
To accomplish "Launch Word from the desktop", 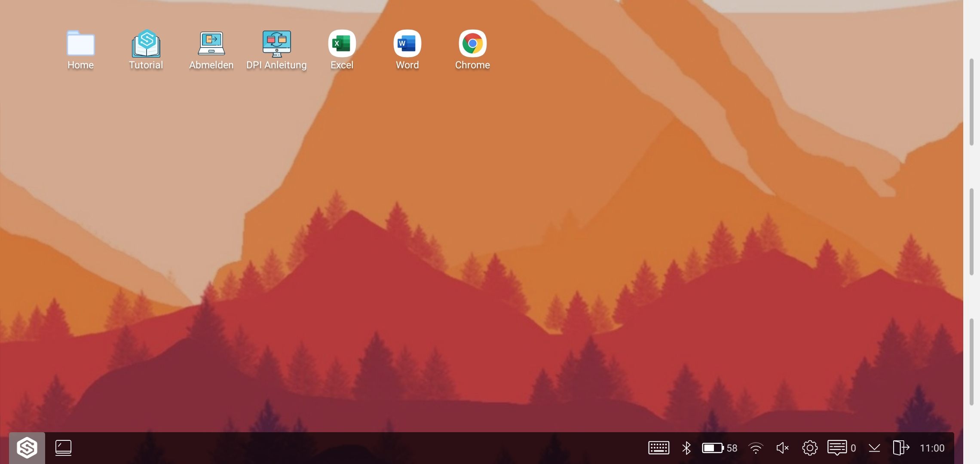I will coord(407,43).
